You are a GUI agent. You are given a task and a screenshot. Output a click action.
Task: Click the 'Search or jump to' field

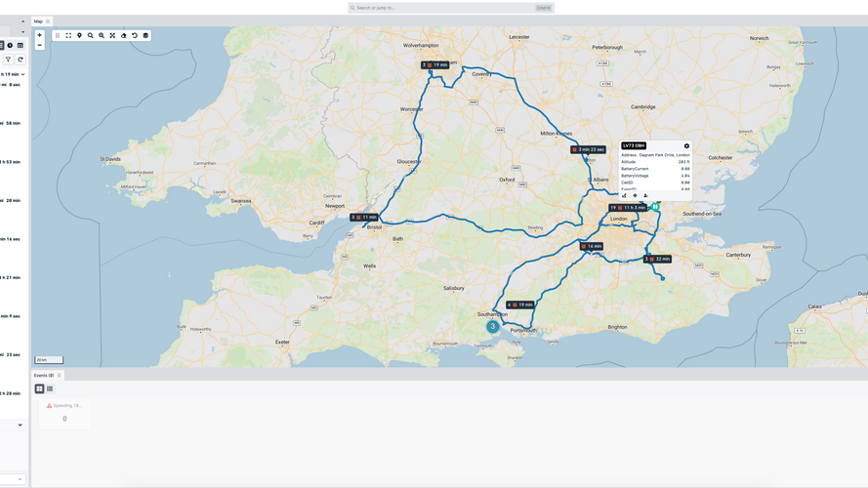tap(451, 8)
